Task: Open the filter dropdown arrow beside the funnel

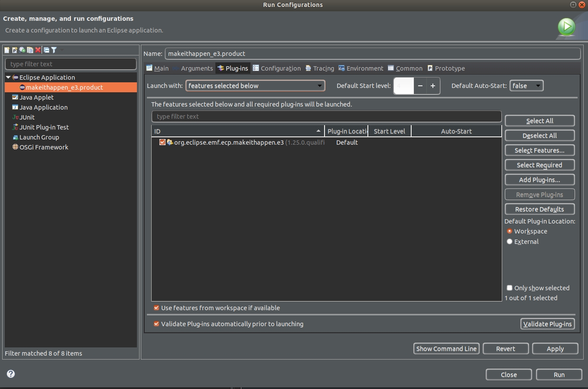Action: (62, 50)
